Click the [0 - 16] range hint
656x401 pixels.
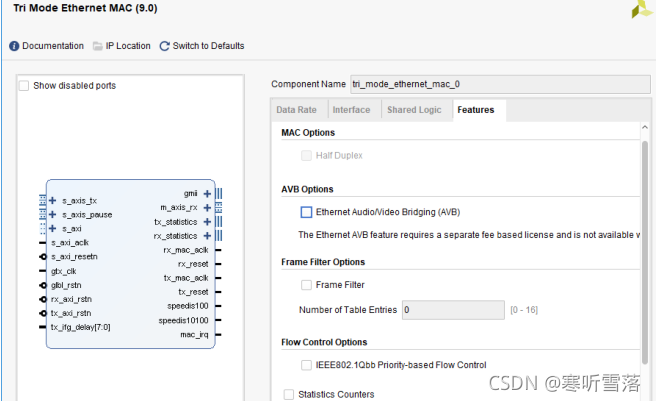click(x=524, y=310)
